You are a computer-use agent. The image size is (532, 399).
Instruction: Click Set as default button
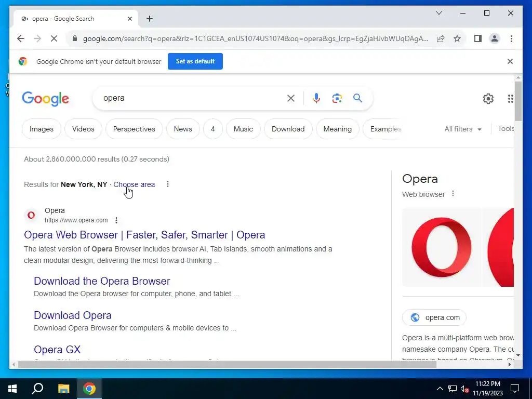(x=195, y=61)
